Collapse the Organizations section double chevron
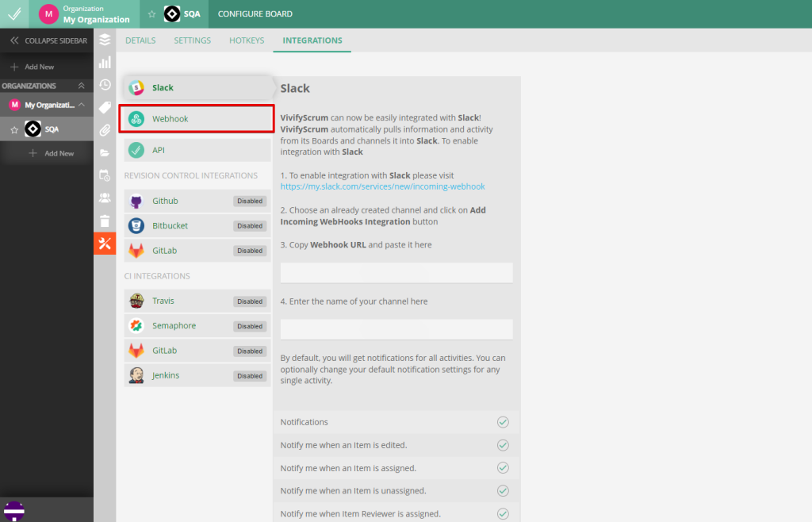This screenshot has height=522, width=812. [81, 86]
